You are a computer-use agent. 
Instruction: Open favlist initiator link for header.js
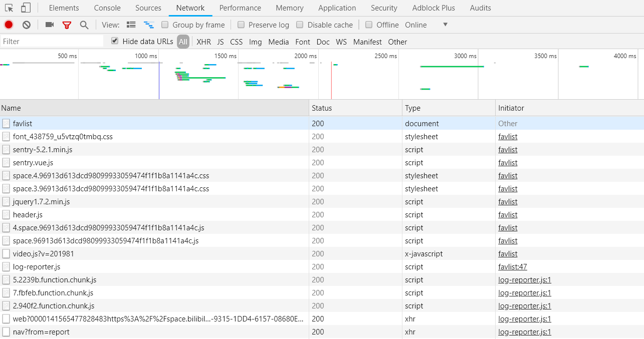pyautogui.click(x=508, y=215)
